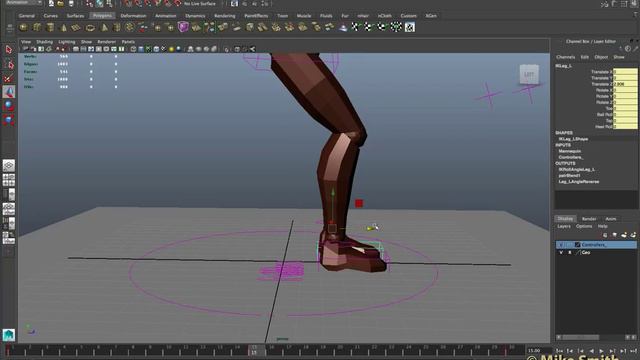This screenshot has height=360, width=640.
Task: Activate the Rotate tool in toolbox
Action: [9, 106]
